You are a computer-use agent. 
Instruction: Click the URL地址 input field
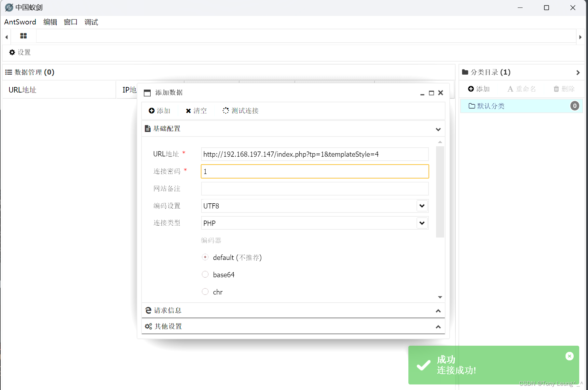(x=315, y=154)
